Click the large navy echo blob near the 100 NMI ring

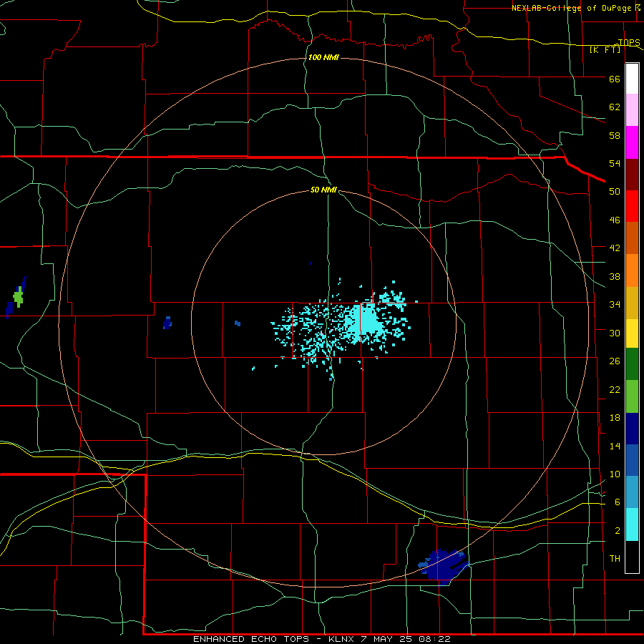pos(445,567)
